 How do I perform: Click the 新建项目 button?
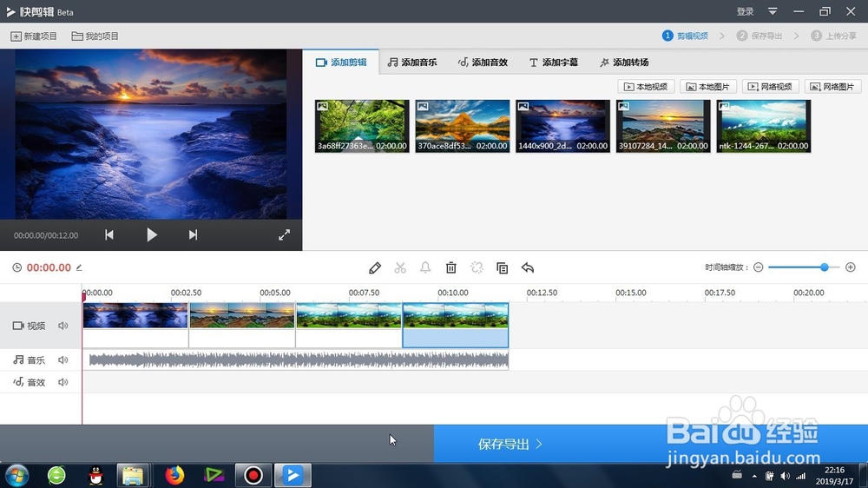(34, 36)
